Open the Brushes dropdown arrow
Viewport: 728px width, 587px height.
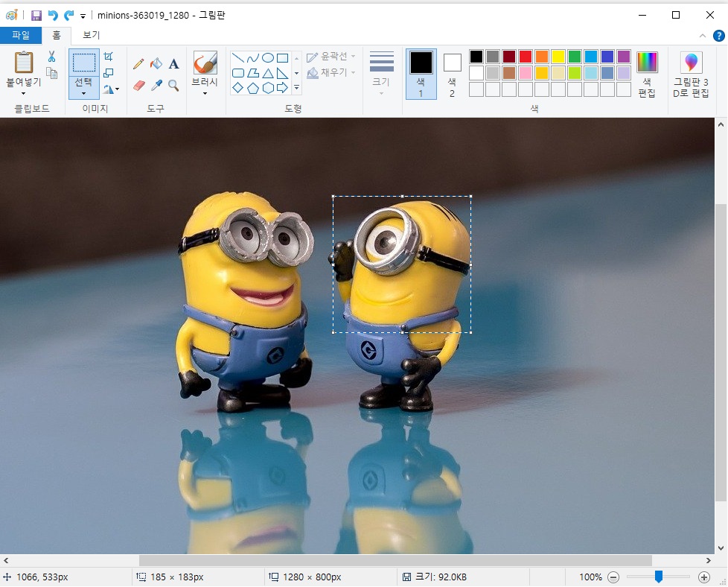click(205, 93)
